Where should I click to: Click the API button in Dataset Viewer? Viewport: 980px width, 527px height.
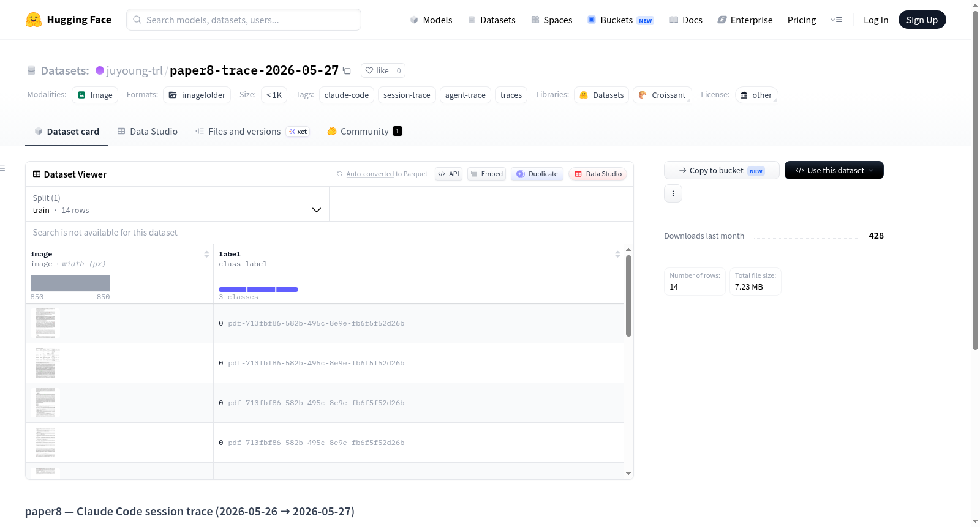pyautogui.click(x=448, y=174)
